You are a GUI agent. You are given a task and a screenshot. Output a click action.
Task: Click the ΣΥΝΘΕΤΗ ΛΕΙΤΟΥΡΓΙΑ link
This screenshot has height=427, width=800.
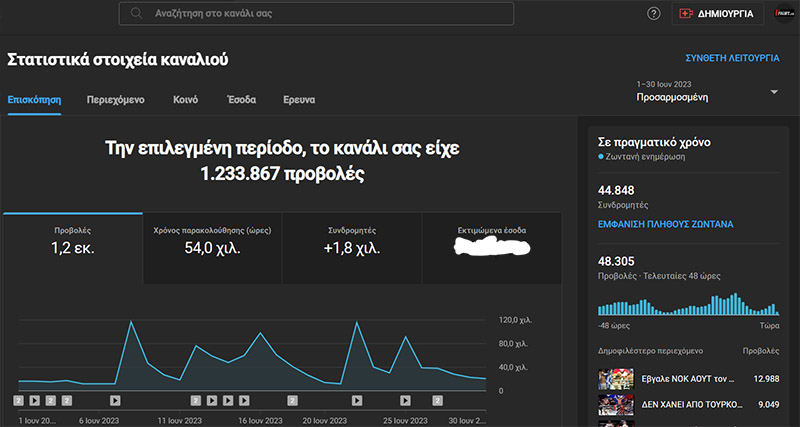[731, 59]
